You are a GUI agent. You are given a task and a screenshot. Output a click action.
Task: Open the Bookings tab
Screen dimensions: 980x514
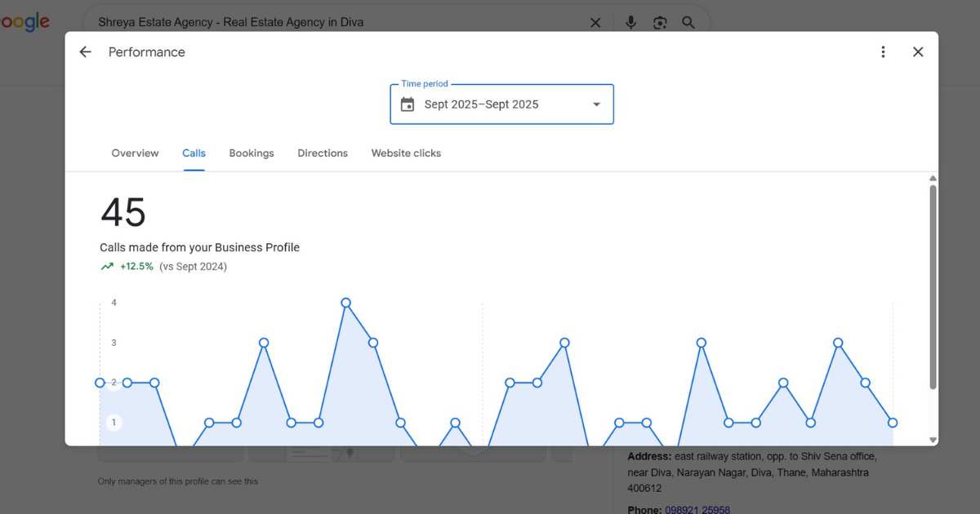click(251, 153)
